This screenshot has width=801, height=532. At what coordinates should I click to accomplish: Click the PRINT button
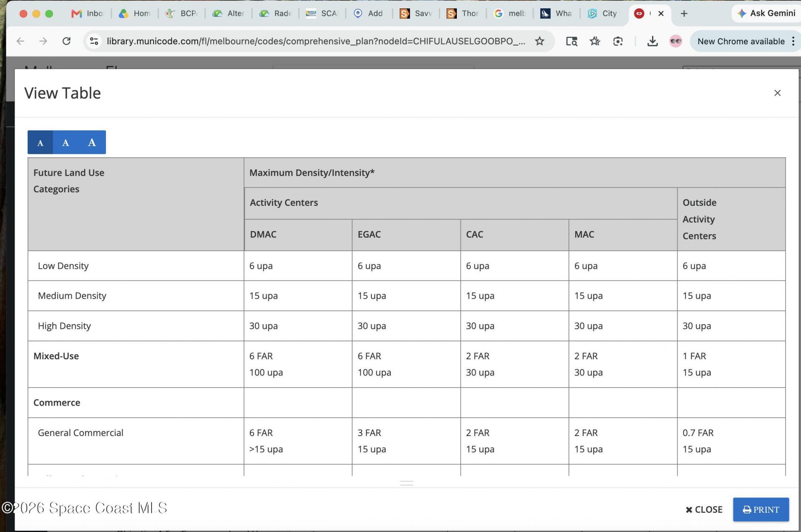761,509
